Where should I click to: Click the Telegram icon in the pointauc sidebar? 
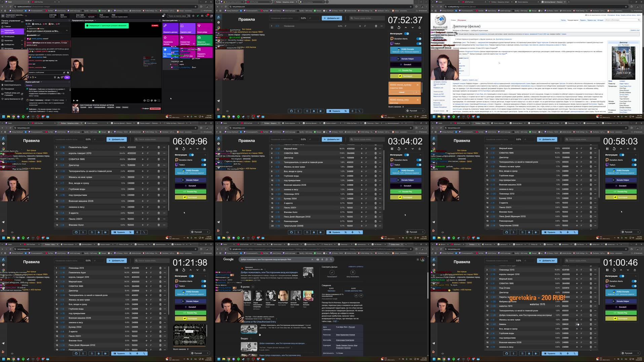218,101
